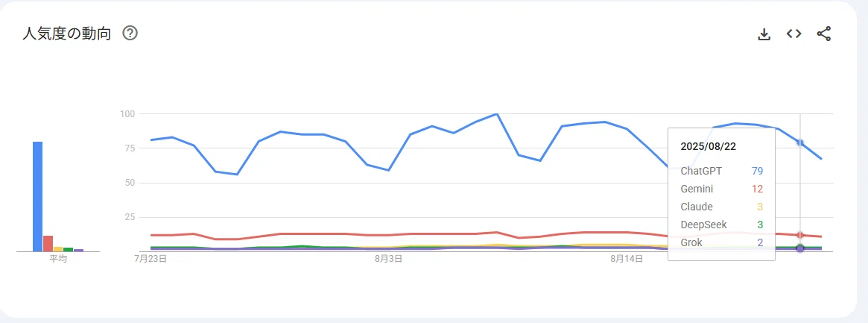Open the help question mark icon
The width and height of the screenshot is (868, 323).
[130, 34]
